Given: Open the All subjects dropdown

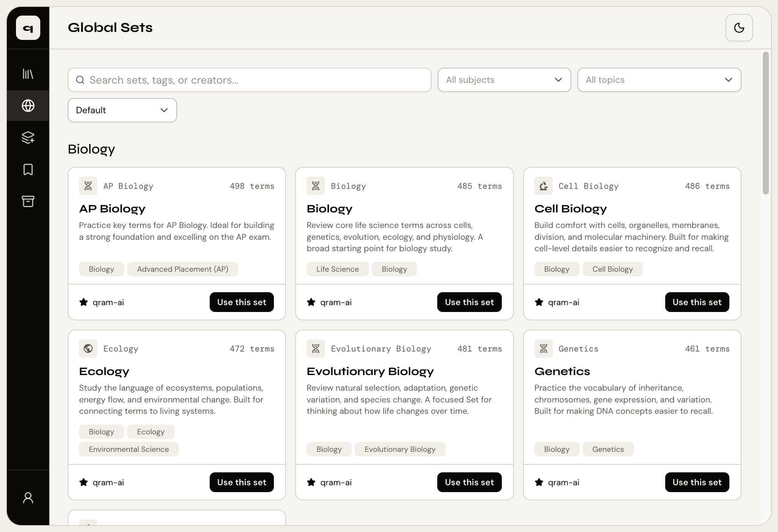Looking at the screenshot, I should pos(504,80).
